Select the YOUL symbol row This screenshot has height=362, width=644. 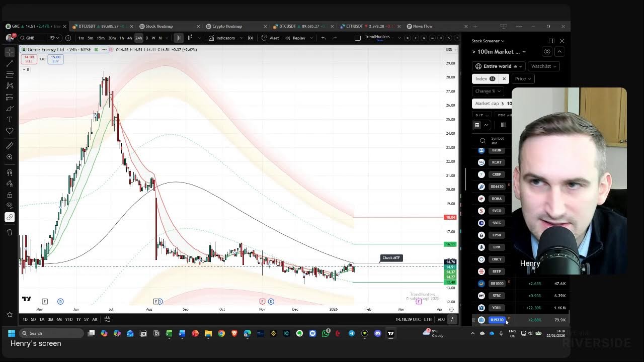coord(521,308)
